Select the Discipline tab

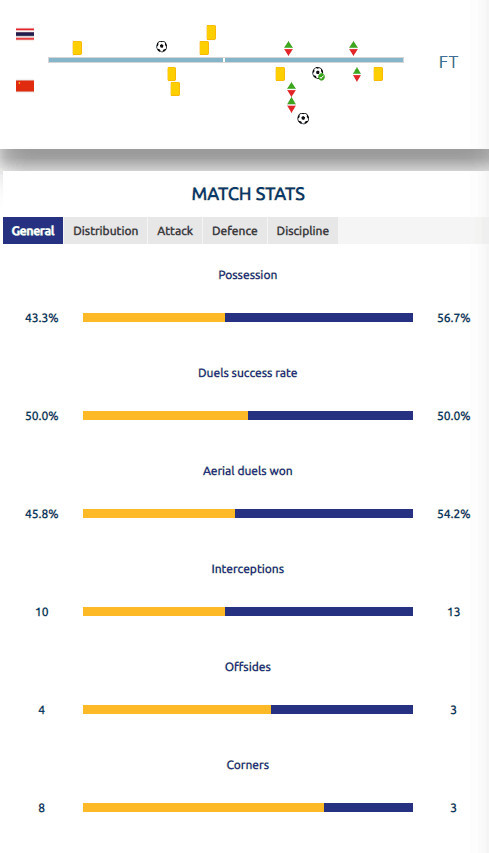point(302,231)
